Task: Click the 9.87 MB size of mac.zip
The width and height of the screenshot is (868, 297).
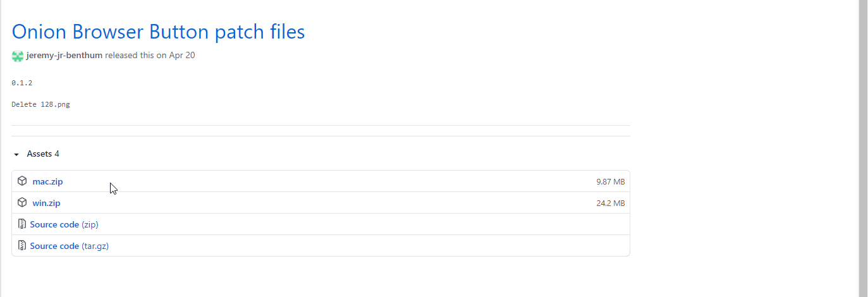Action: [x=610, y=182]
